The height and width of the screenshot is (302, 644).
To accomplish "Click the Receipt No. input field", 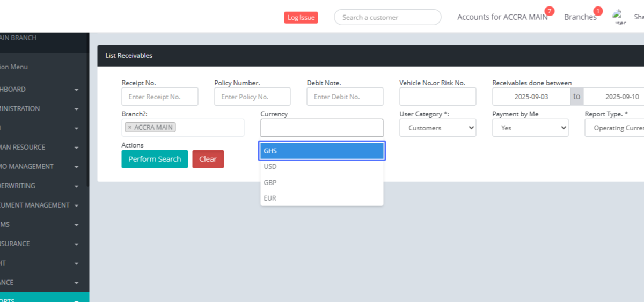I will tap(159, 97).
